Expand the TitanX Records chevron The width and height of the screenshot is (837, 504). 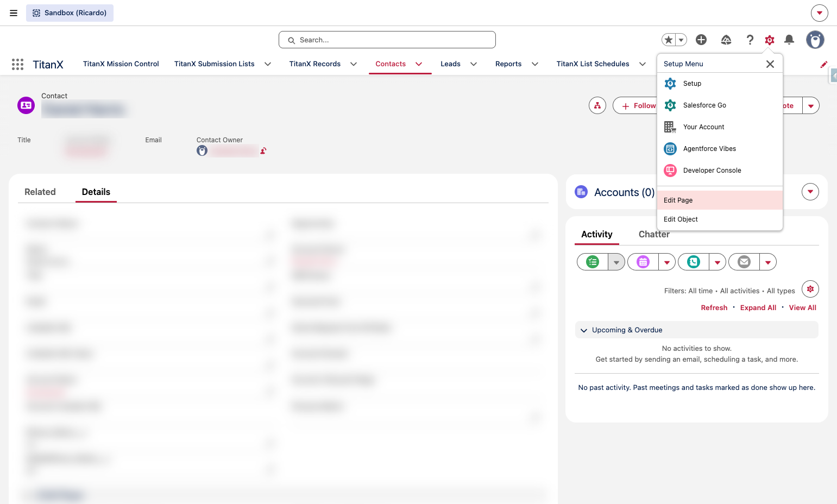click(354, 64)
